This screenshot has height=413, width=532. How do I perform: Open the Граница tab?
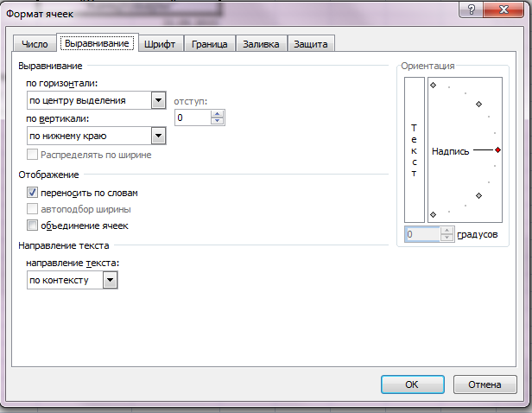[x=209, y=44]
